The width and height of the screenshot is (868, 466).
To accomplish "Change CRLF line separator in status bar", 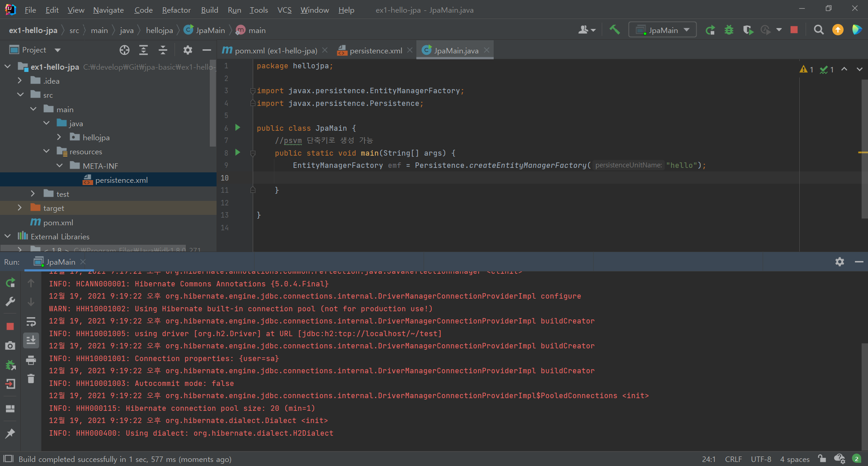I will (733, 459).
